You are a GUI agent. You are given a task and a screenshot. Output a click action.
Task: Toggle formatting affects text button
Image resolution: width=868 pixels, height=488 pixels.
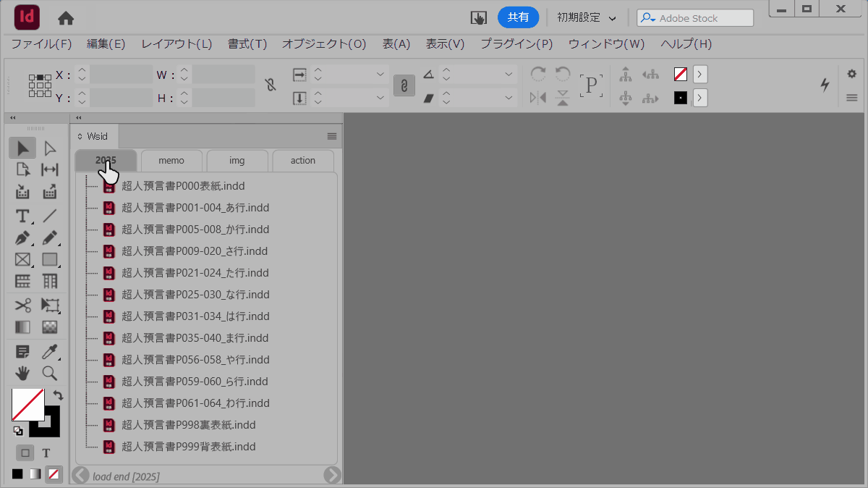46,453
